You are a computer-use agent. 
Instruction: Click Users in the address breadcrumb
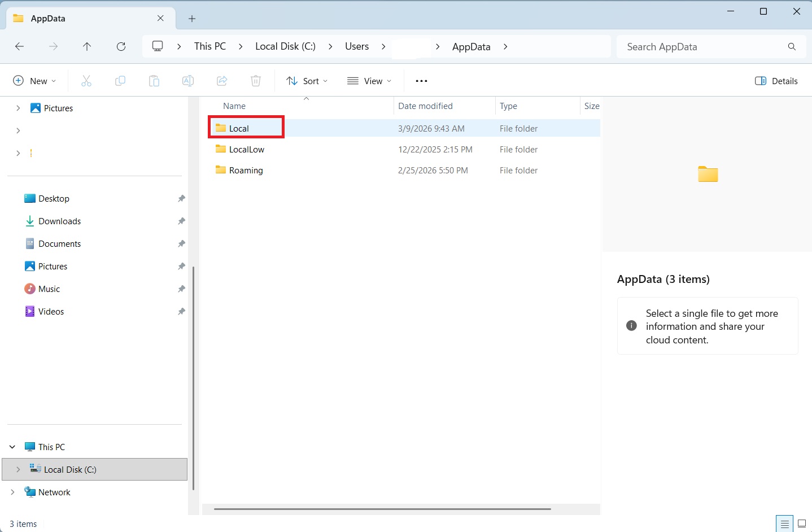tap(357, 47)
